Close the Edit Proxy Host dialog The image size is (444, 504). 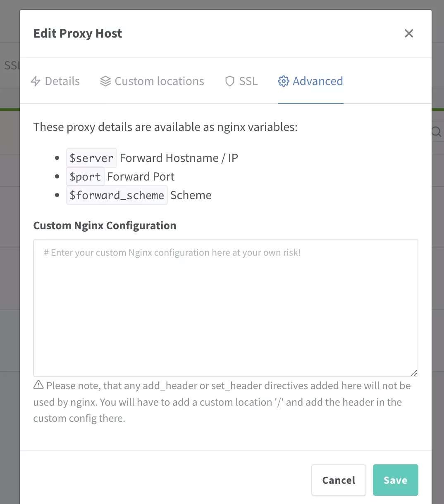coord(408,33)
